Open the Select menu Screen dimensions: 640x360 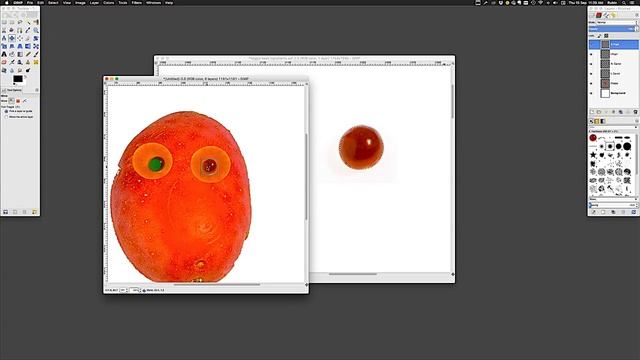pyautogui.click(x=53, y=2)
